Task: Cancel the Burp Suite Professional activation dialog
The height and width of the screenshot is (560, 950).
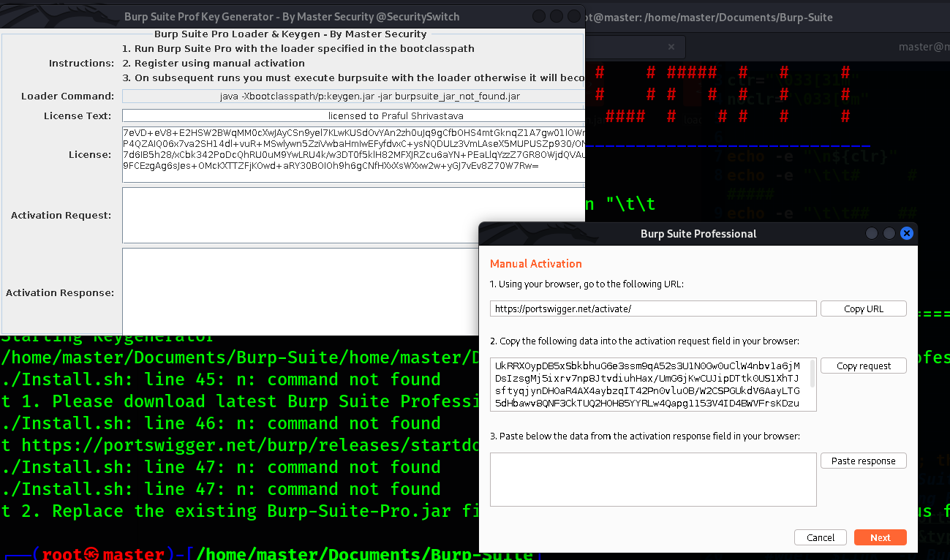Action: 820,537
